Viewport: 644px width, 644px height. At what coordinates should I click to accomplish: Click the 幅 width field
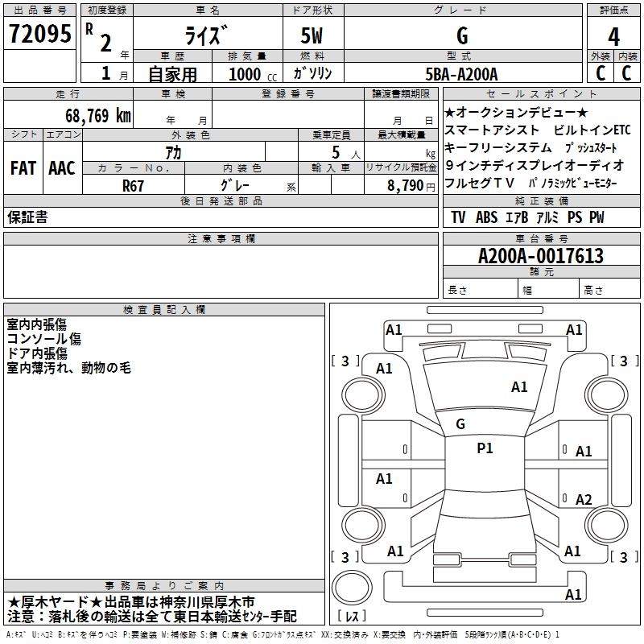[548, 290]
